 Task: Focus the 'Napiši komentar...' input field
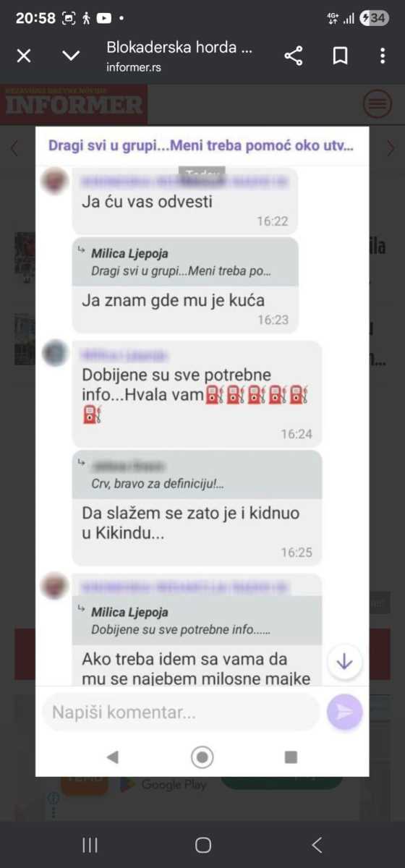click(181, 712)
